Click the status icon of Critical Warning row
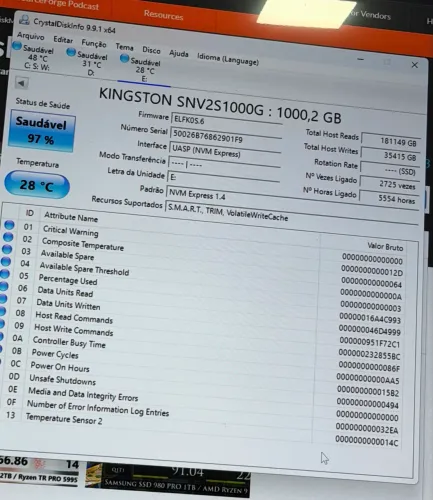Screen dimensions: 433x500 [9, 225]
